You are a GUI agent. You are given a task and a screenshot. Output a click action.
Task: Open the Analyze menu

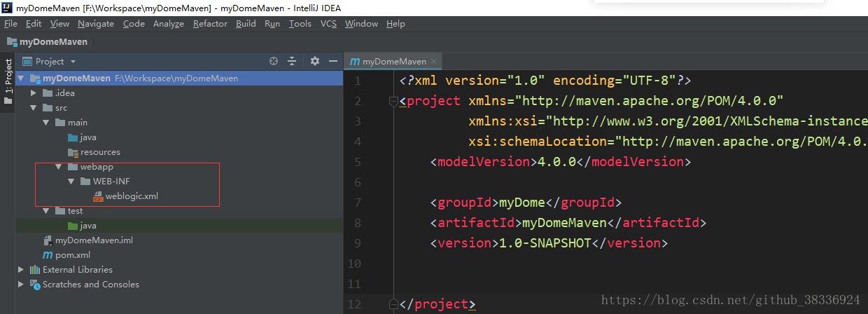point(168,24)
